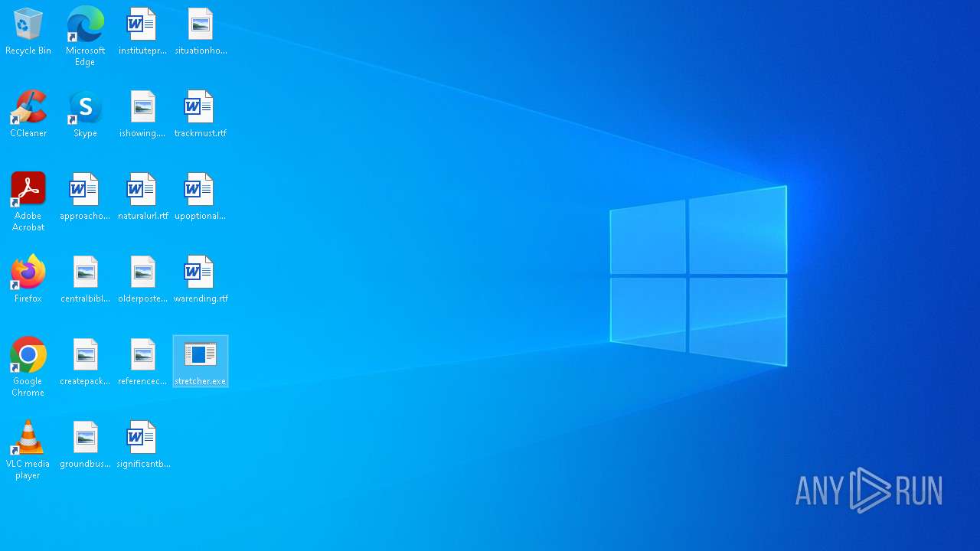This screenshot has height=551, width=980.
Task: Click the upoptional... Word document
Action: coord(201,197)
